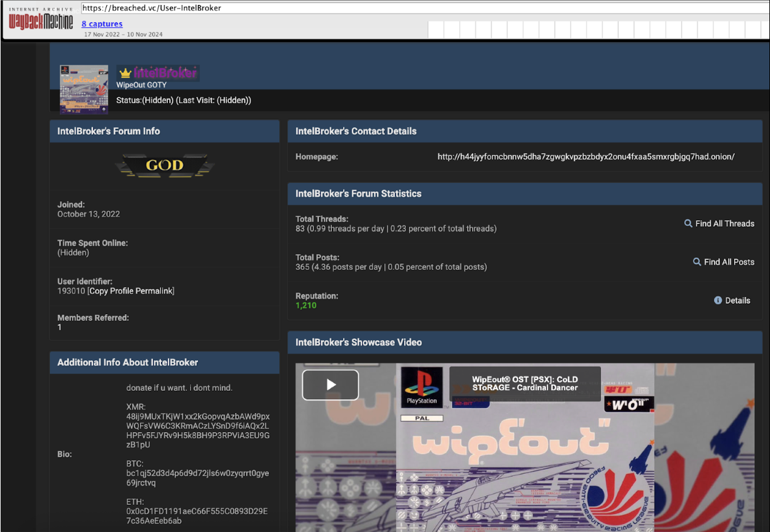Click the magnifier icon next to Find All Threads
Screen dimensions: 770x532
688,223
